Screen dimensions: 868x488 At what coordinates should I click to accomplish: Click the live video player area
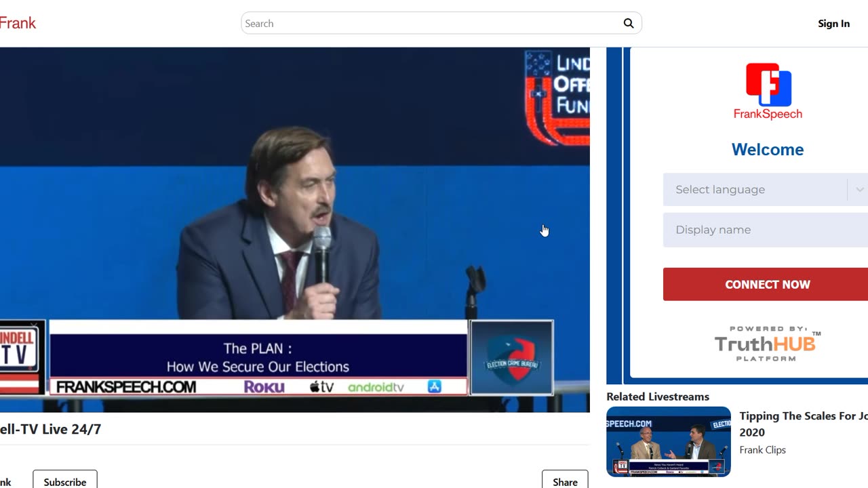click(294, 230)
